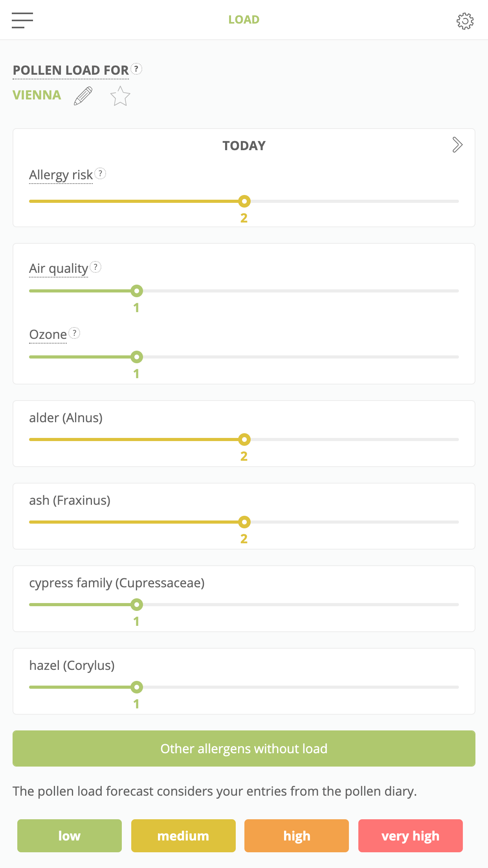Open the Allergy risk help icon
The height and width of the screenshot is (868, 488).
point(101,173)
